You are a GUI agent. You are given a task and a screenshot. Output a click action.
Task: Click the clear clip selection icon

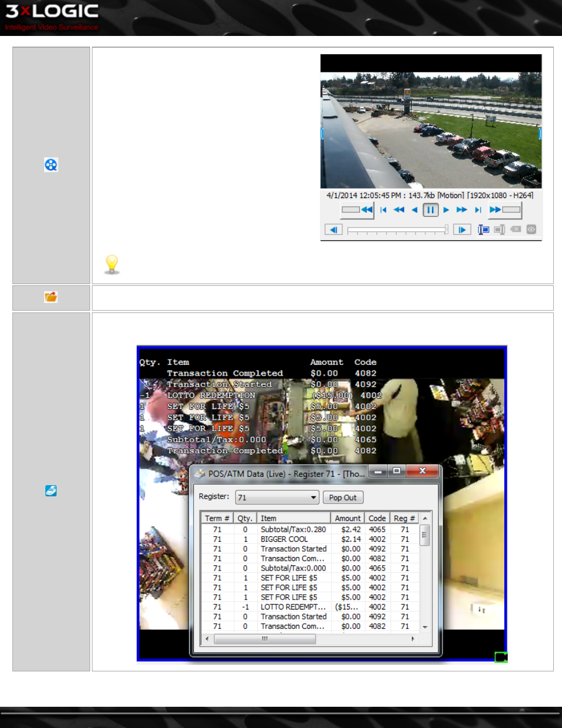tap(515, 229)
